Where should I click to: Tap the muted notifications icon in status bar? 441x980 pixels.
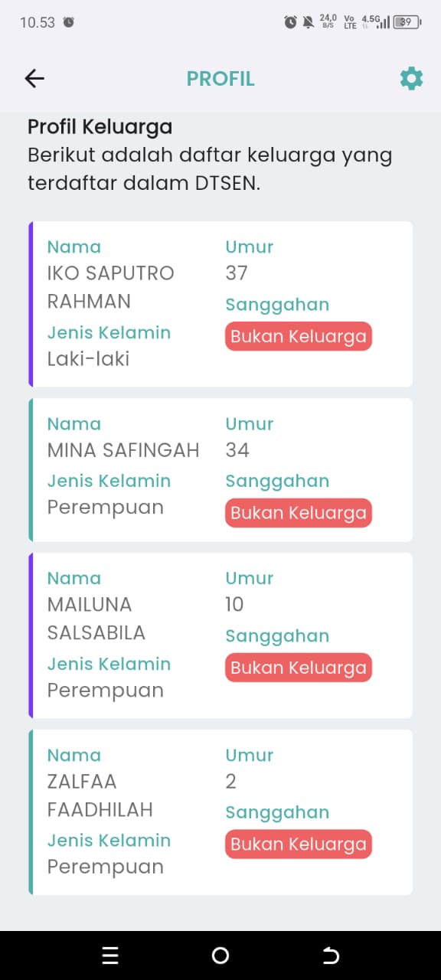click(x=306, y=22)
